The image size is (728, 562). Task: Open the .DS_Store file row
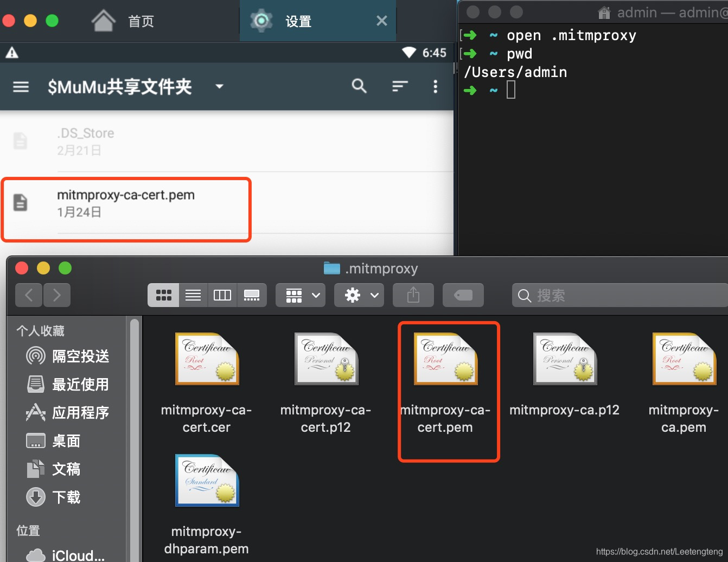tap(227, 141)
